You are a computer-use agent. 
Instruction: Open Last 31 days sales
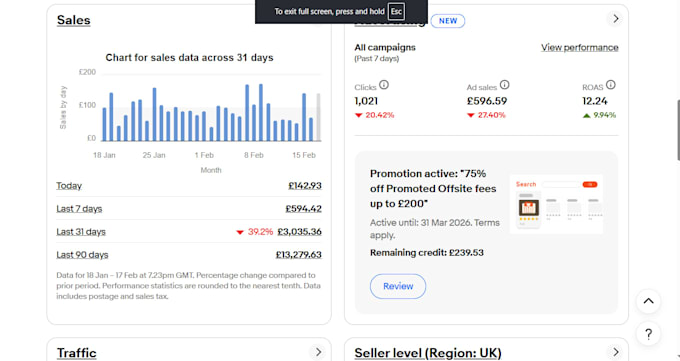[x=81, y=232]
